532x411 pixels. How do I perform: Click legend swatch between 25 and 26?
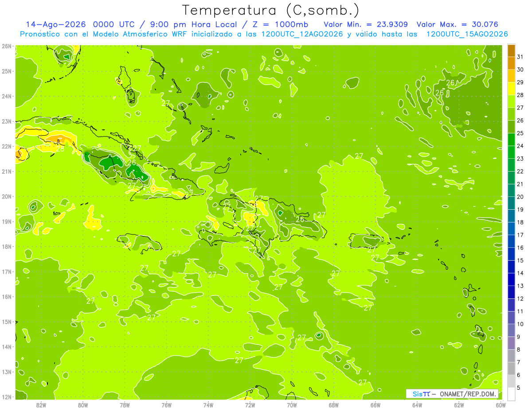pyautogui.click(x=511, y=127)
